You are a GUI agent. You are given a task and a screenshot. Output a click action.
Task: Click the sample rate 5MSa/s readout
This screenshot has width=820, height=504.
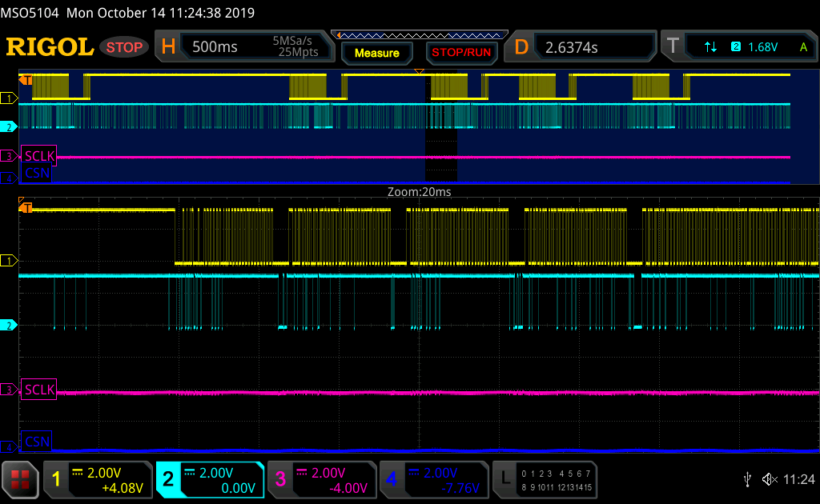tap(291, 40)
